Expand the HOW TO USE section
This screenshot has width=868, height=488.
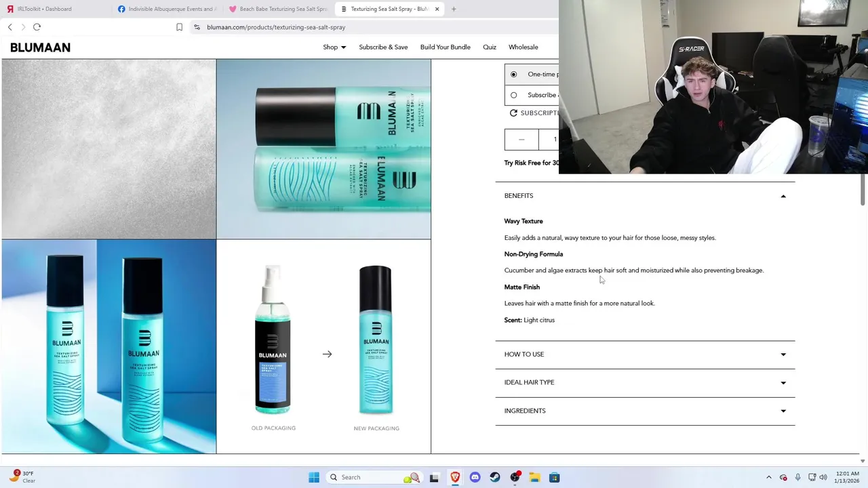click(x=645, y=354)
